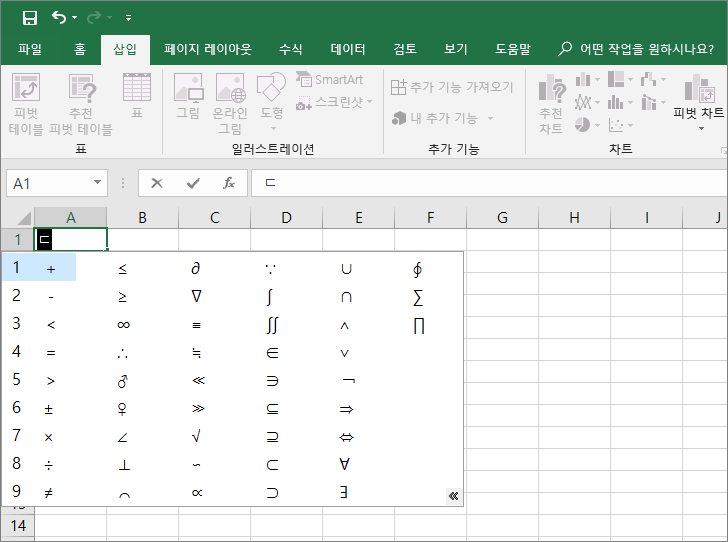The height and width of the screenshot is (542, 728).
Task: Click the Save icon in quick access toolbar
Action: tap(30, 18)
